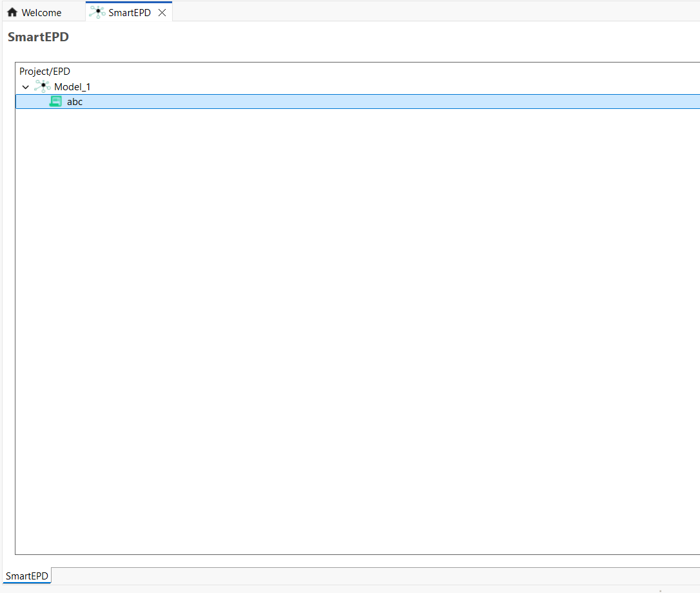The image size is (700, 593).
Task: Select the SmartEPD editor tab label
Action: pos(129,12)
